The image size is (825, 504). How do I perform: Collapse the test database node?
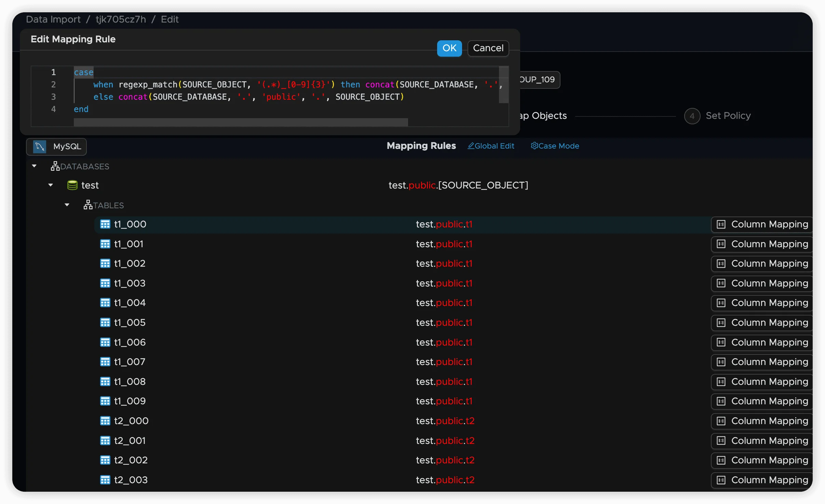point(51,185)
